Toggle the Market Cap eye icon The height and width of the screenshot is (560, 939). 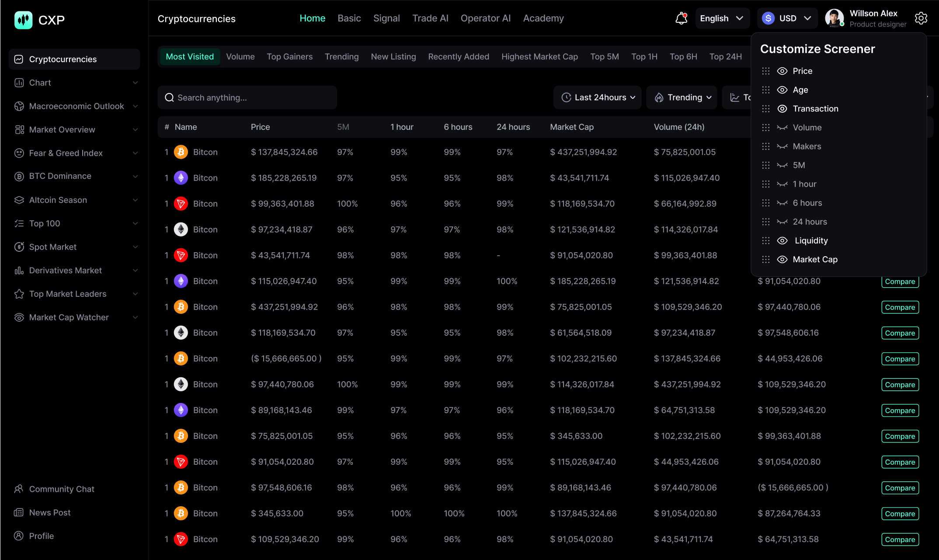782,259
